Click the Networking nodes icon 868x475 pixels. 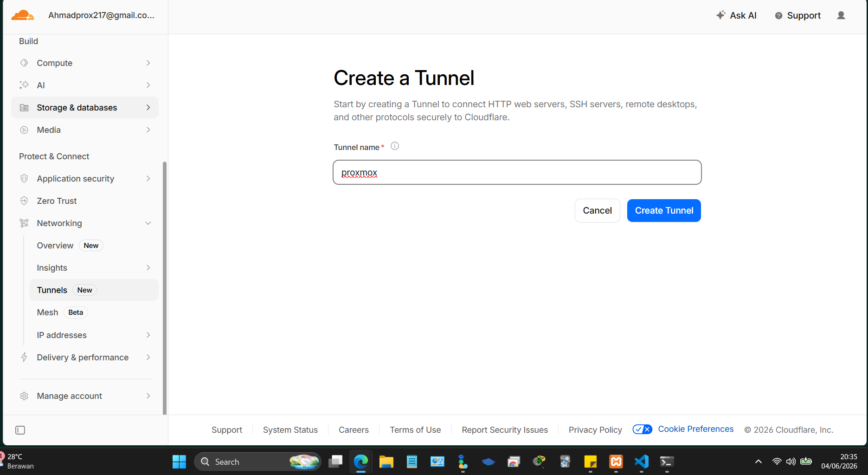24,223
